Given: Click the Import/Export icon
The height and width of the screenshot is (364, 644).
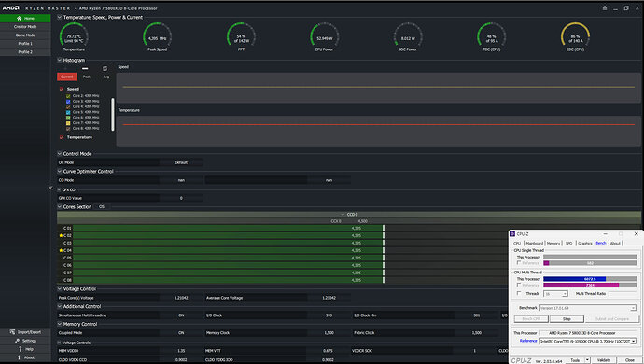Looking at the screenshot, I should pyautogui.click(x=12, y=332).
